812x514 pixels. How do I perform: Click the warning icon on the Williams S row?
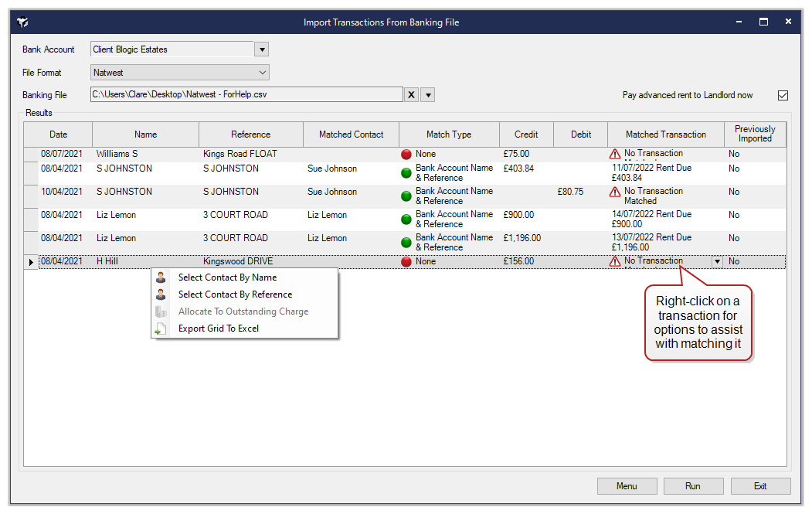click(615, 154)
